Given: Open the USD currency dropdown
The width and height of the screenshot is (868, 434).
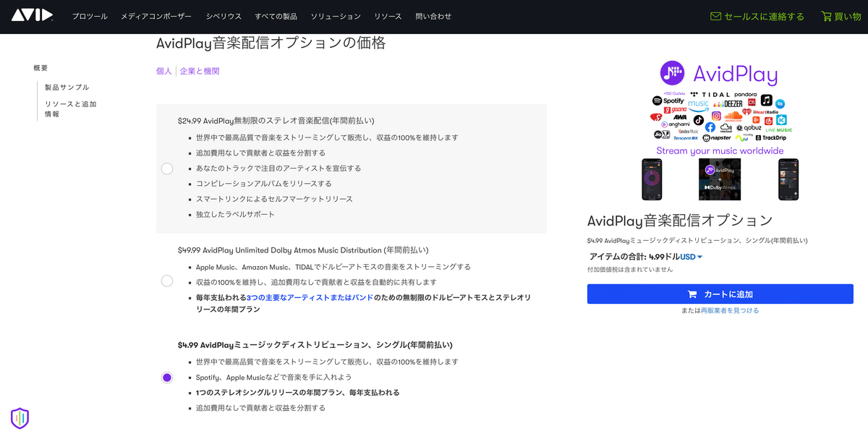Looking at the screenshot, I should click(x=691, y=257).
